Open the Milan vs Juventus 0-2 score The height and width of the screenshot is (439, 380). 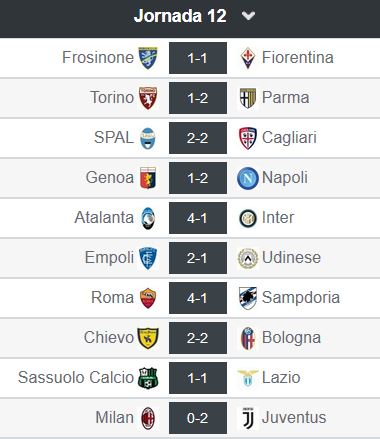point(198,418)
